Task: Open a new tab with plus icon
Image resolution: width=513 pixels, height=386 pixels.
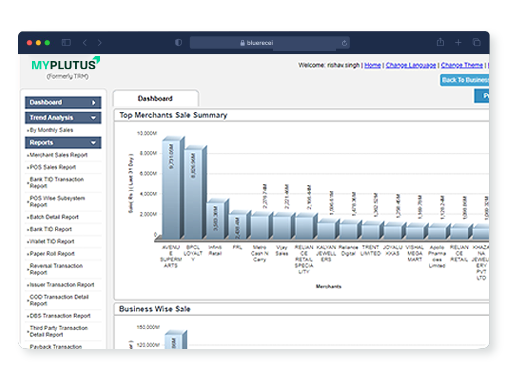Action: [x=458, y=42]
